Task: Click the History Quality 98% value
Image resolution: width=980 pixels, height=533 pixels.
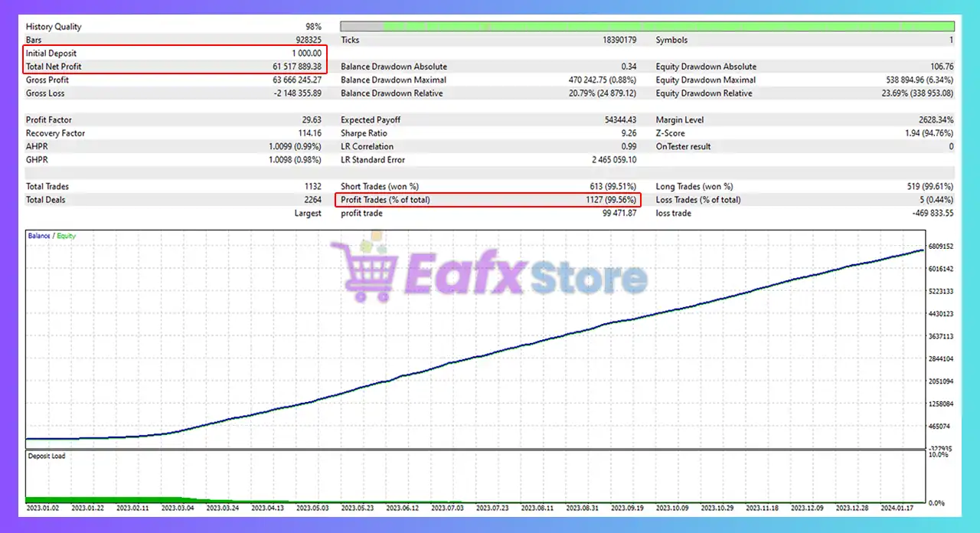Action: 313,27
